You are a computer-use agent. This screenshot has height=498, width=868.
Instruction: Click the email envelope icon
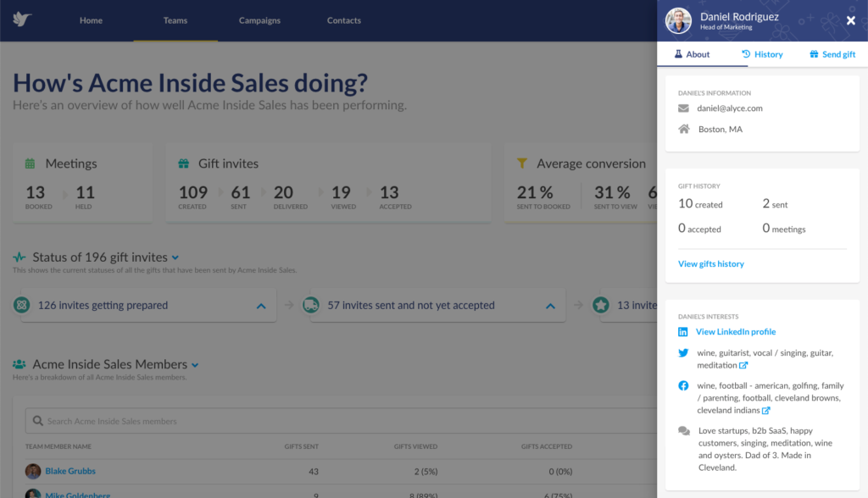coord(684,108)
